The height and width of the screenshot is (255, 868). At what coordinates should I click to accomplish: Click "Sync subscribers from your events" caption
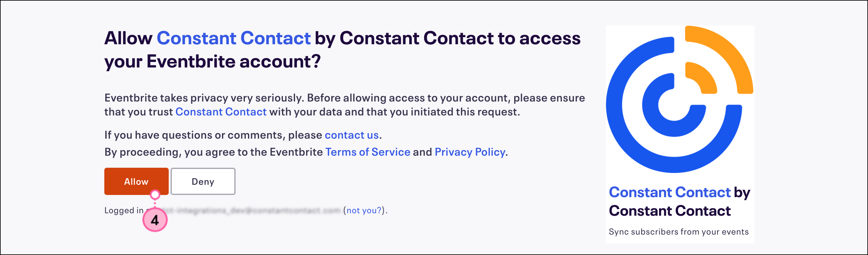point(678,232)
